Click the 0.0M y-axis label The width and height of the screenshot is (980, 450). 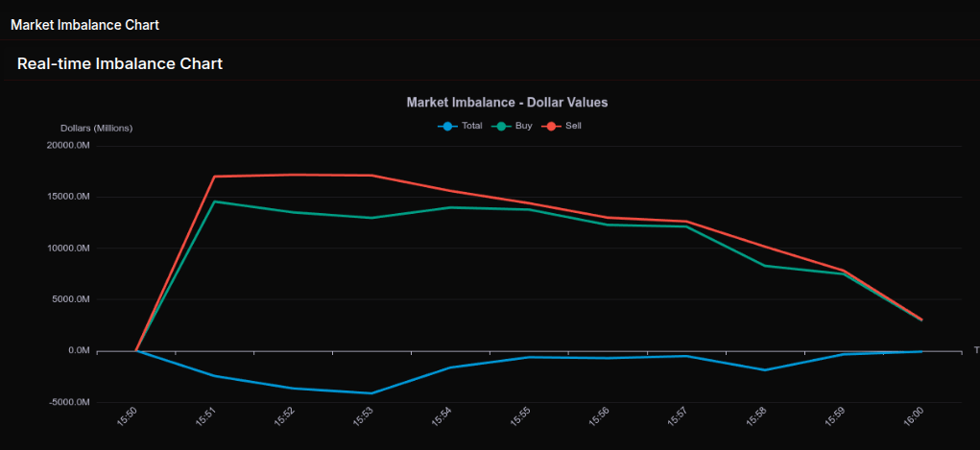pyautogui.click(x=79, y=350)
